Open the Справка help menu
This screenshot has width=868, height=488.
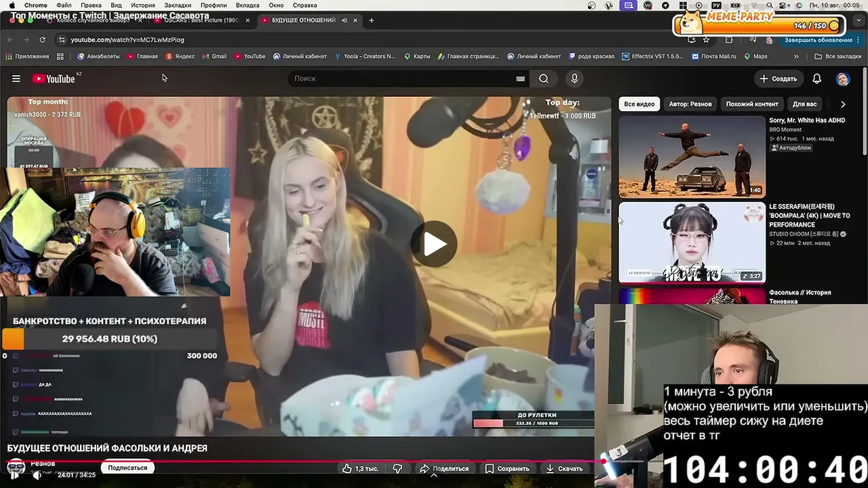pyautogui.click(x=305, y=5)
